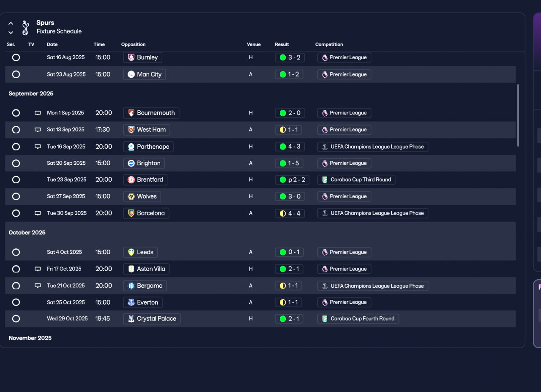This screenshot has height=392, width=541.
Task: Open the Champions League link in the Barcelona row
Action: pyautogui.click(x=373, y=213)
